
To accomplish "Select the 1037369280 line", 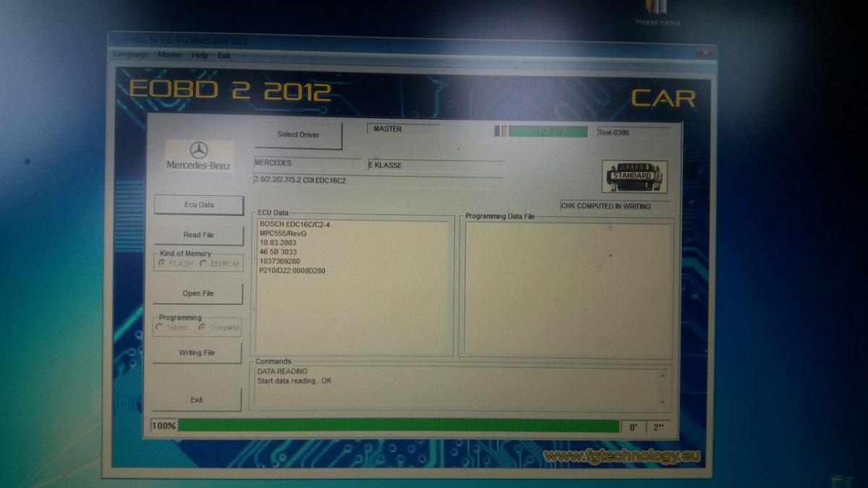I will click(279, 261).
